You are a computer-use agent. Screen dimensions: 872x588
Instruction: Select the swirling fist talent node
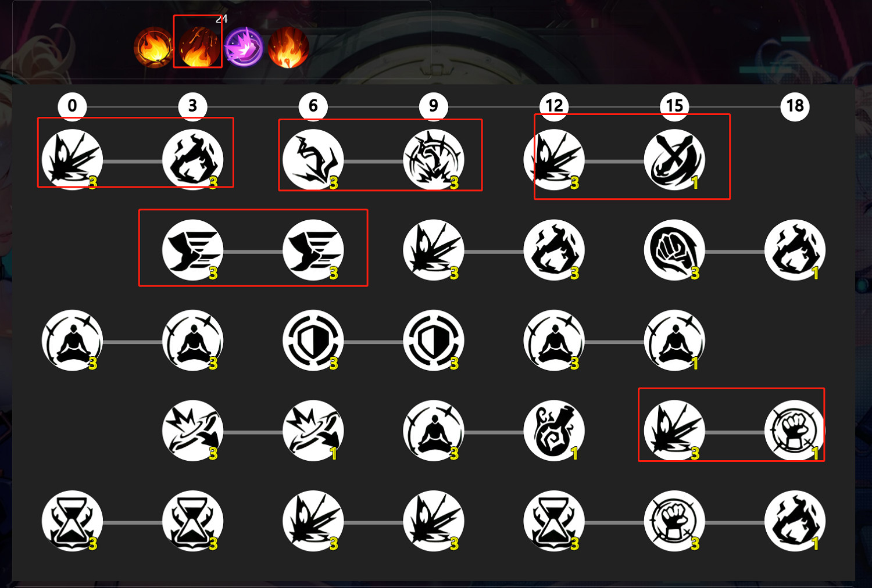(674, 250)
